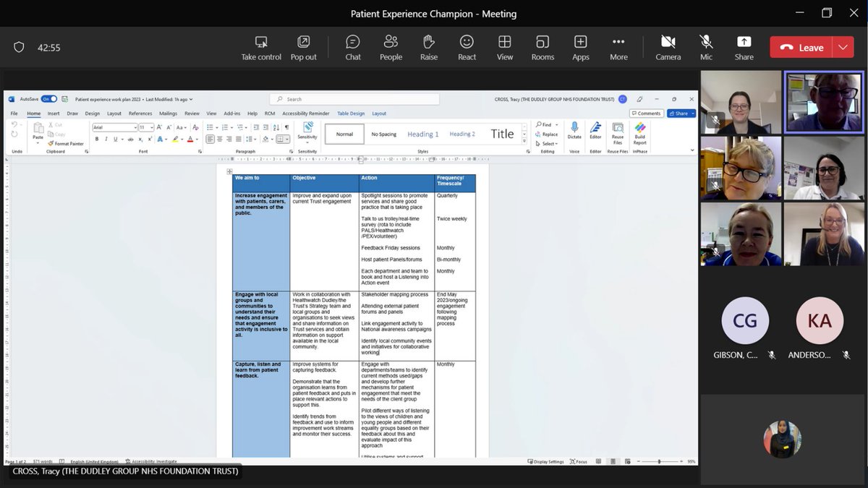Open the Select dropdown in Editing group
Image resolution: width=868 pixels, height=488 pixels.
pos(548,144)
